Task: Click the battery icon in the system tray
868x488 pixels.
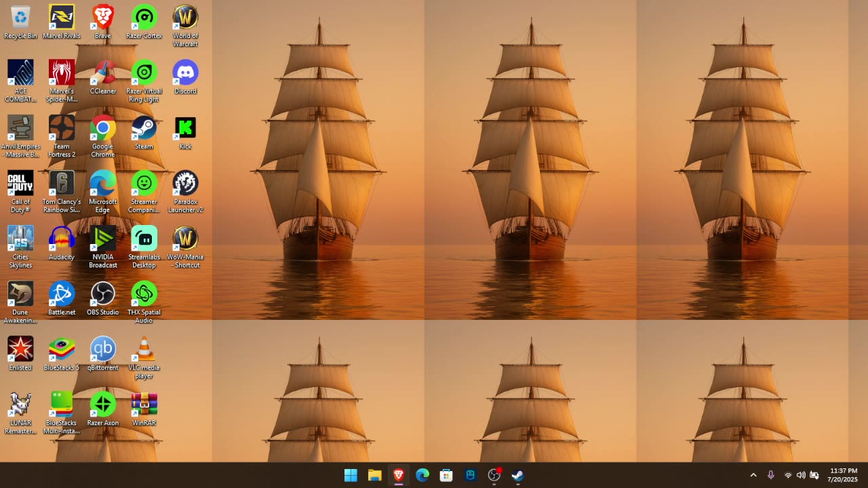Action: coord(814,475)
